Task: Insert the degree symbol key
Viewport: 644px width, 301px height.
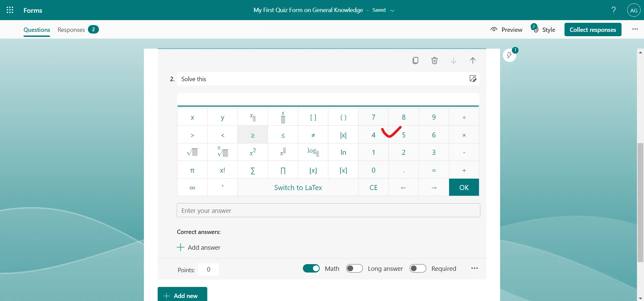Action: [x=222, y=187]
